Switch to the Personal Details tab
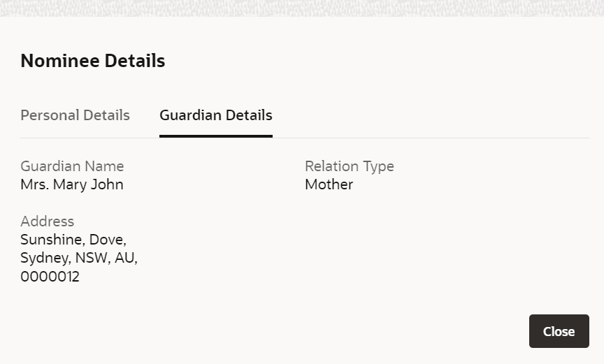 pos(75,115)
